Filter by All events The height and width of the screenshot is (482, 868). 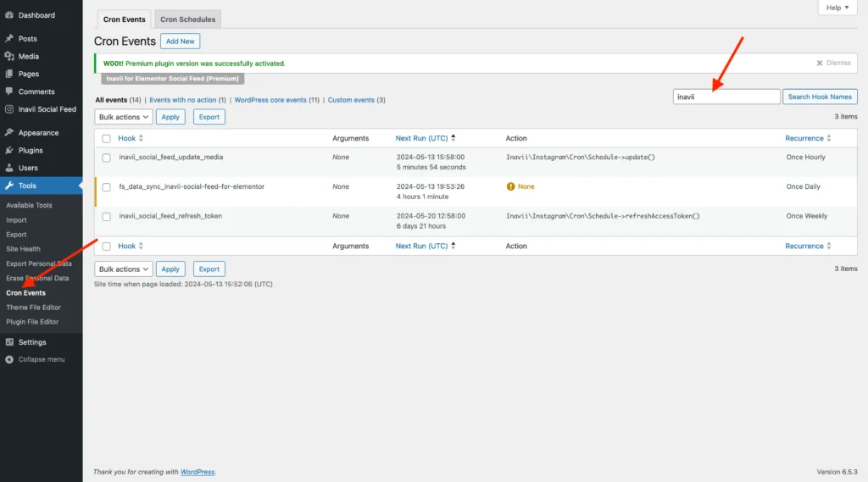(x=111, y=100)
